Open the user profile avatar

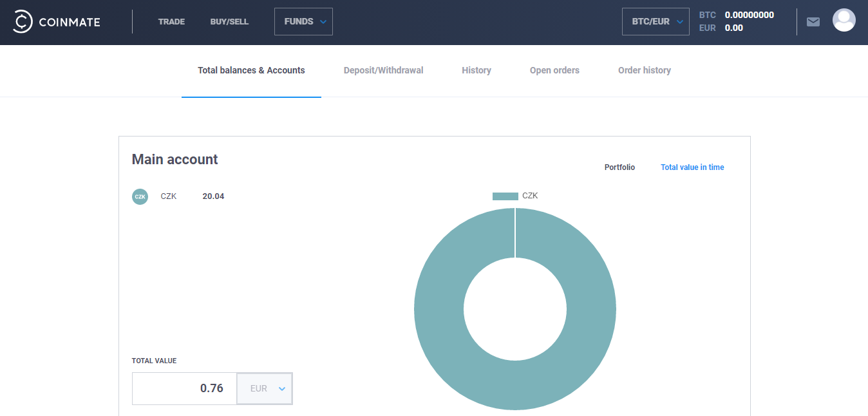point(844,21)
